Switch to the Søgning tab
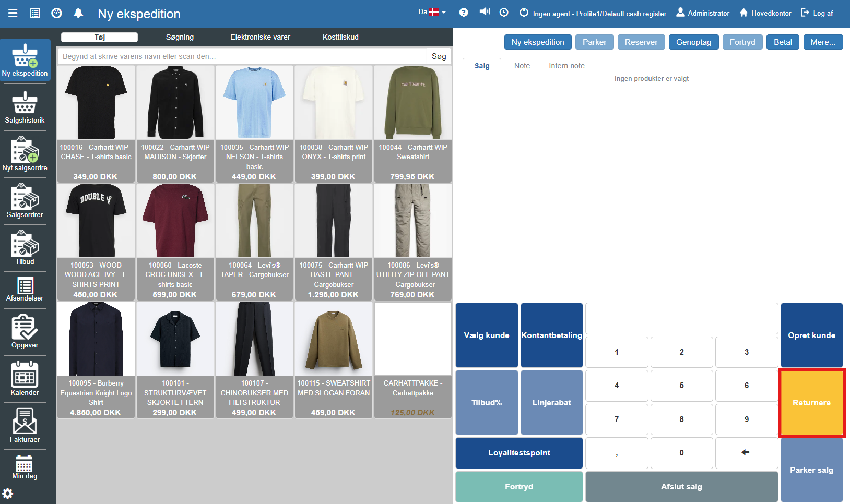Image resolution: width=850 pixels, height=504 pixels. tap(180, 37)
